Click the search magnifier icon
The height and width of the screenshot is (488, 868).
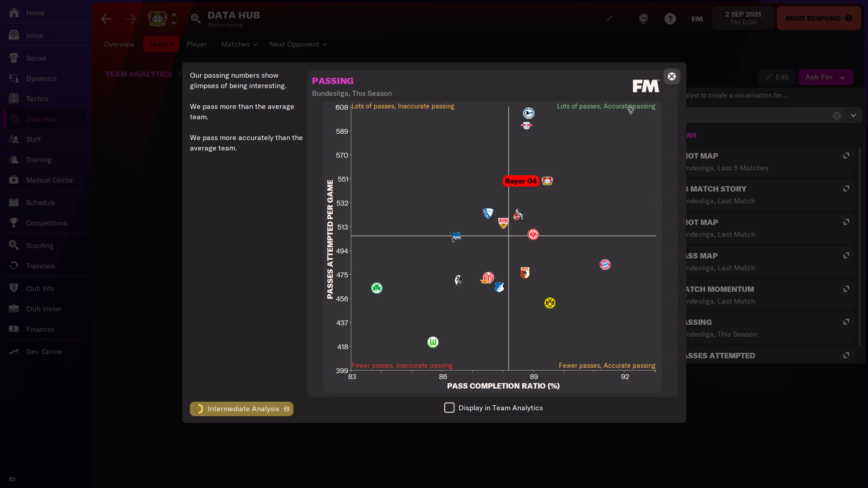[x=196, y=19]
